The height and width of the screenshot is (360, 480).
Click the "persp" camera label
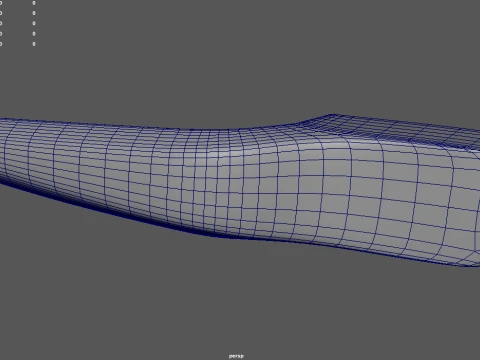(x=236, y=356)
